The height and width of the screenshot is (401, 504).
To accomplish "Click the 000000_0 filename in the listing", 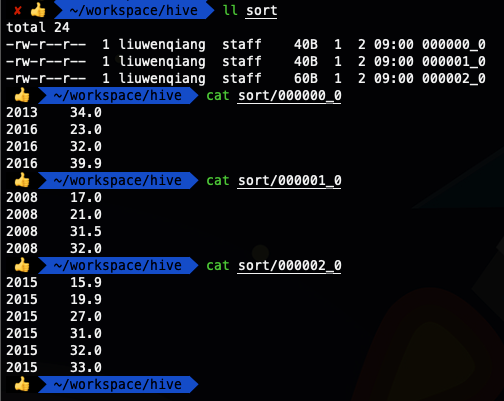I will pos(454,44).
